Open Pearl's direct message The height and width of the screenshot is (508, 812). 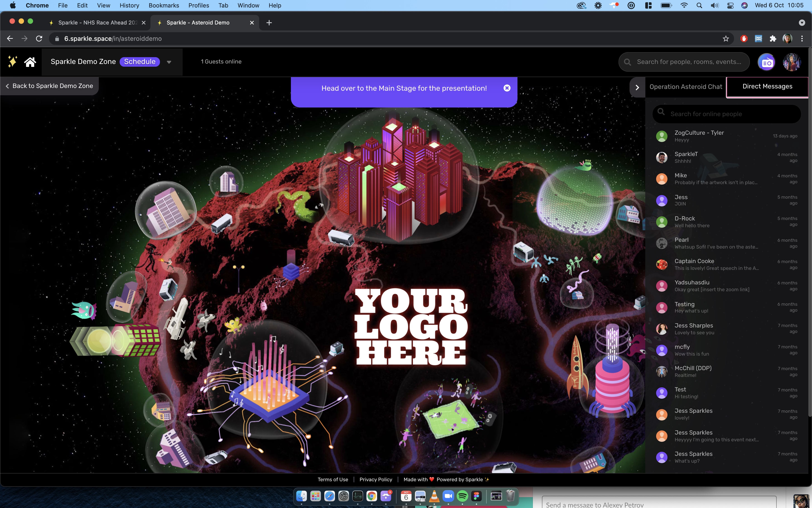[x=726, y=243]
